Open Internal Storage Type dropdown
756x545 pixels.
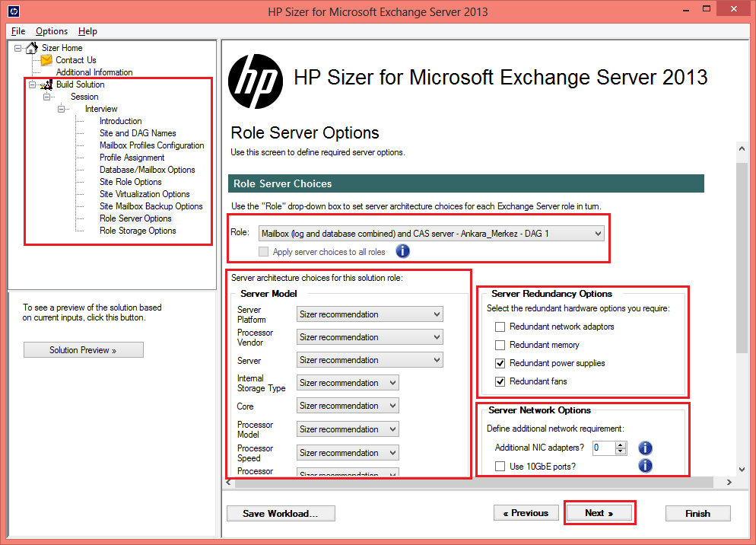(348, 383)
